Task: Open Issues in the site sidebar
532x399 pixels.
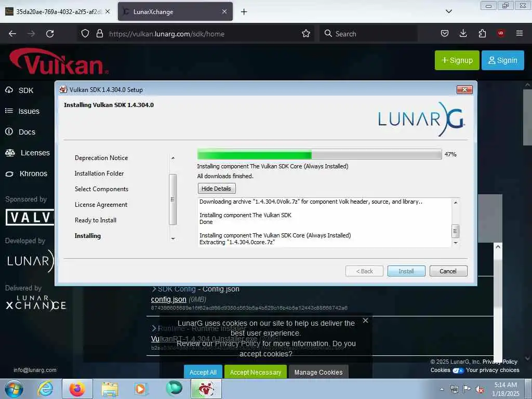Action: click(x=22, y=111)
